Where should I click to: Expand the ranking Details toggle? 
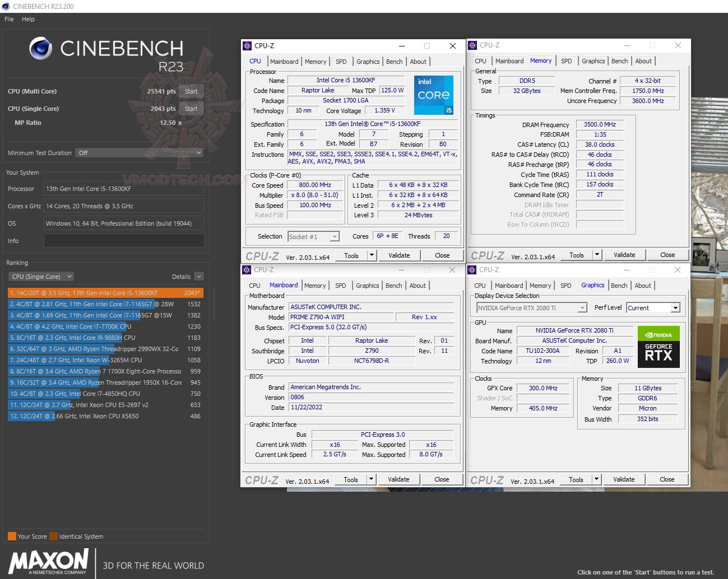click(199, 277)
